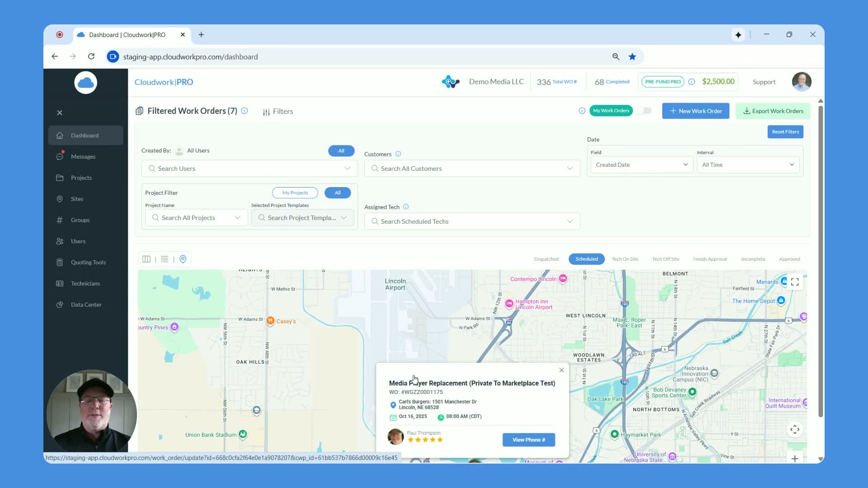Click info icon beside Assigned Tech
The image size is (868, 488).
(406, 207)
